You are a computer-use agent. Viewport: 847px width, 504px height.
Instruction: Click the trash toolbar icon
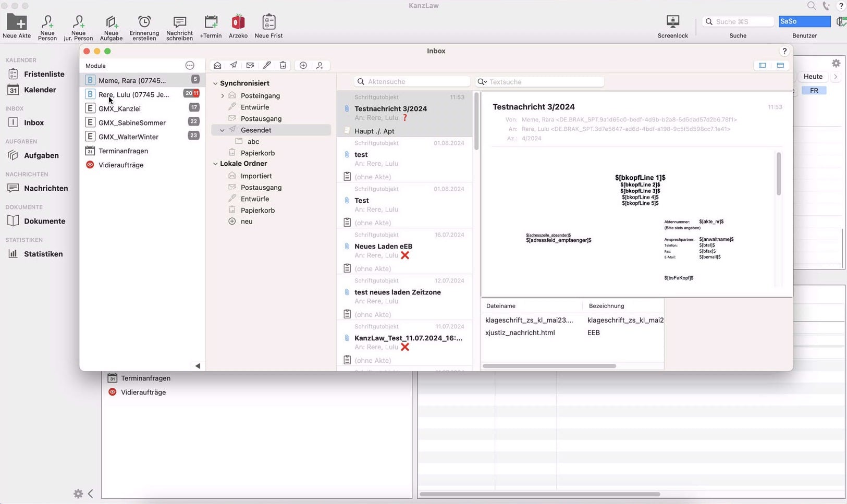(x=283, y=65)
